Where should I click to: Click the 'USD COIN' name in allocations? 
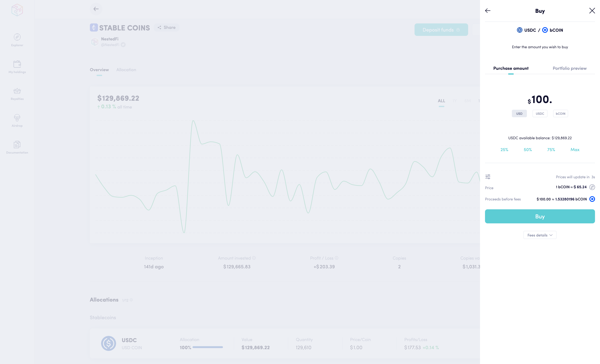pyautogui.click(x=132, y=348)
